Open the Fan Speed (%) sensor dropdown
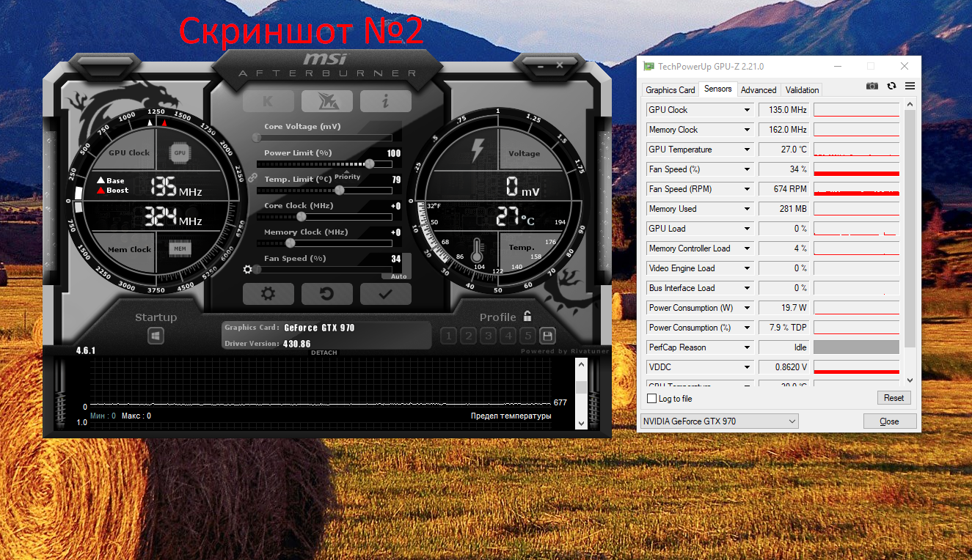 pos(748,169)
